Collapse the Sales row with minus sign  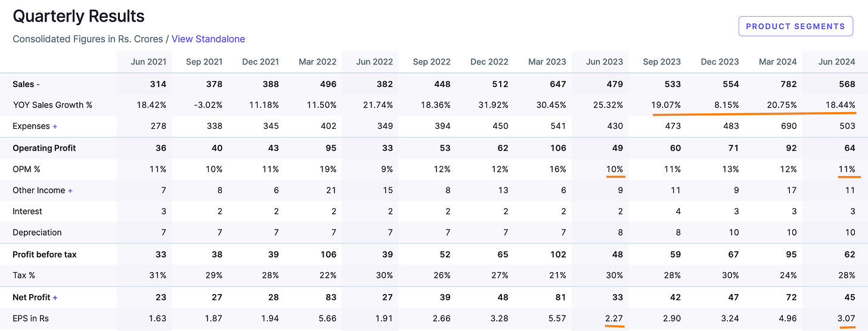[38, 84]
